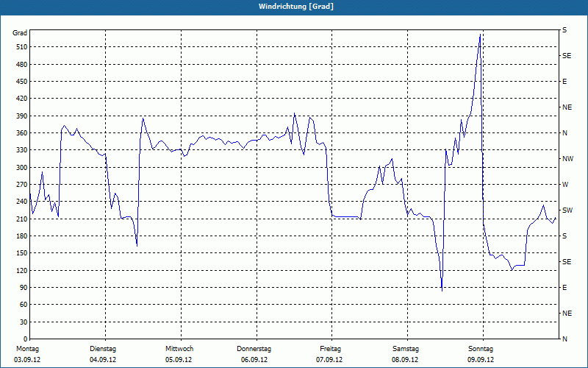Click the 'NE' compass label at 390 level
588x368 pixels.
click(567, 107)
